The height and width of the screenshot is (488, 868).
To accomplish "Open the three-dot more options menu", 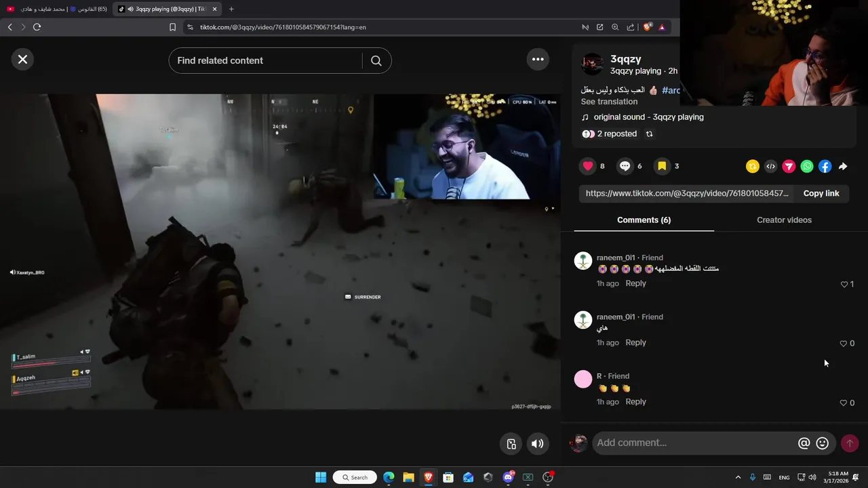I will click(x=538, y=60).
